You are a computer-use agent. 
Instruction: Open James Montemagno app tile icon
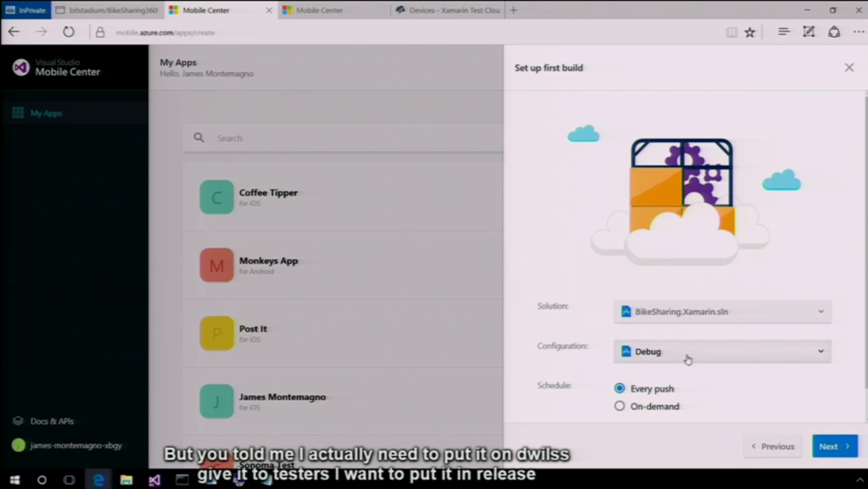point(216,401)
